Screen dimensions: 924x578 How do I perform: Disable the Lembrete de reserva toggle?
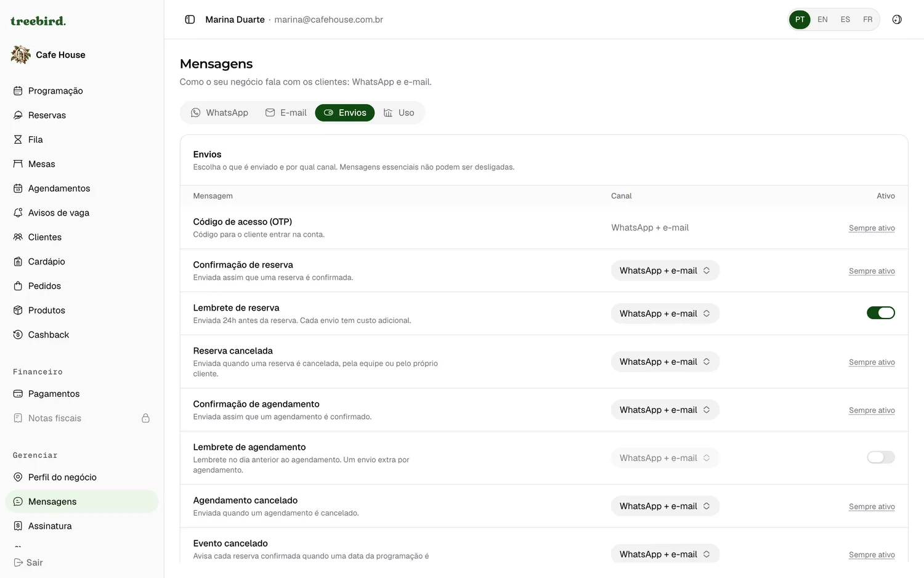pos(881,313)
